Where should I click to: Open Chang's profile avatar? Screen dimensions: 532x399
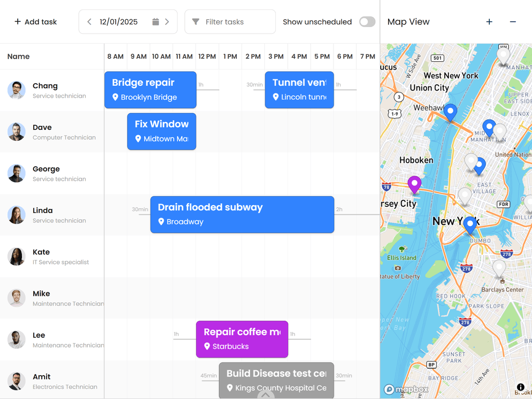click(x=16, y=90)
